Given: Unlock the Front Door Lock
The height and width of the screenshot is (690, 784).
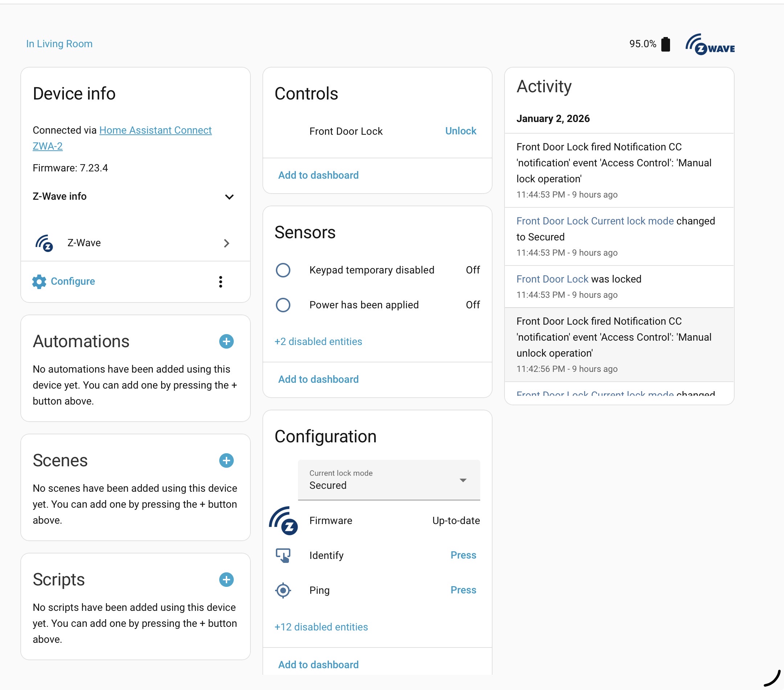Looking at the screenshot, I should coord(460,131).
